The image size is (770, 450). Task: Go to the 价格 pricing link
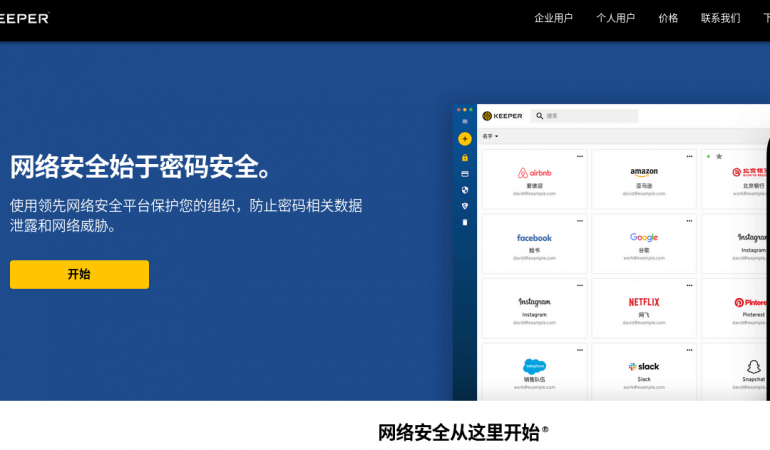click(668, 18)
